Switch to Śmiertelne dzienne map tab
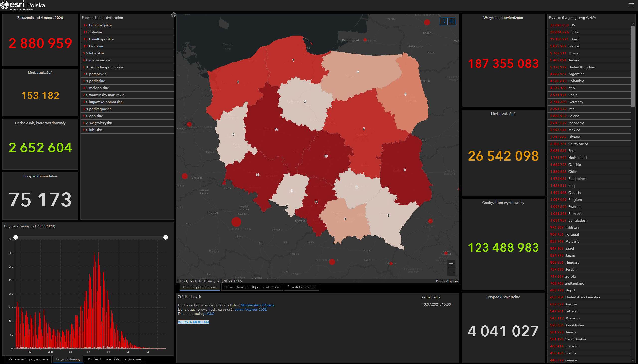This screenshot has width=638, height=364. click(302, 287)
